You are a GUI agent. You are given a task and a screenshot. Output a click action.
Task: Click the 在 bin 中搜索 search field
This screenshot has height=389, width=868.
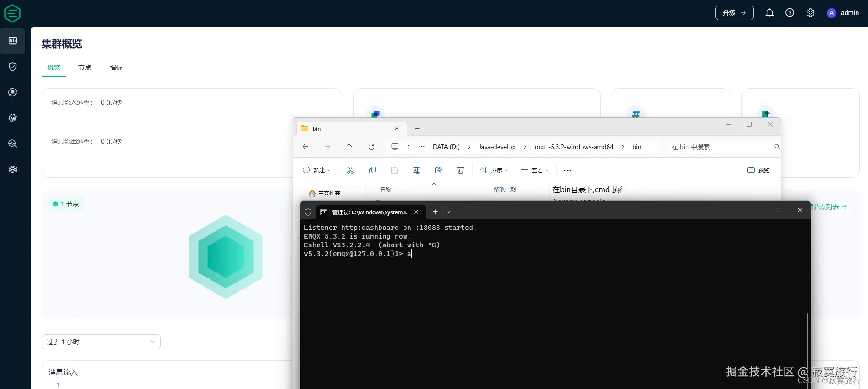(x=723, y=147)
